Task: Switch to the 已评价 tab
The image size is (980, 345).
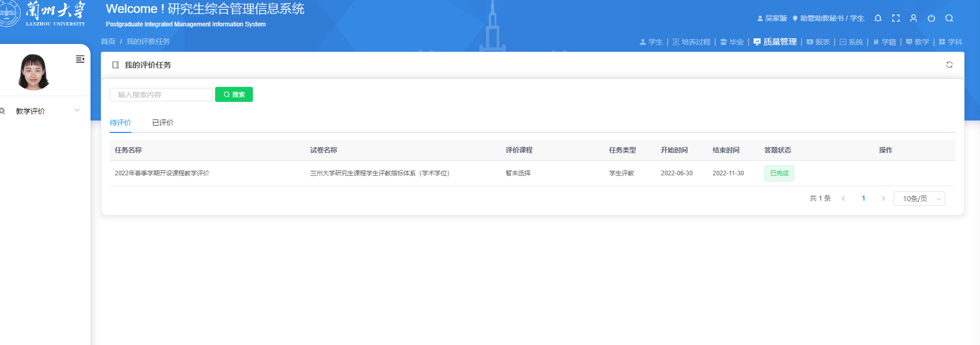Action: [x=163, y=123]
